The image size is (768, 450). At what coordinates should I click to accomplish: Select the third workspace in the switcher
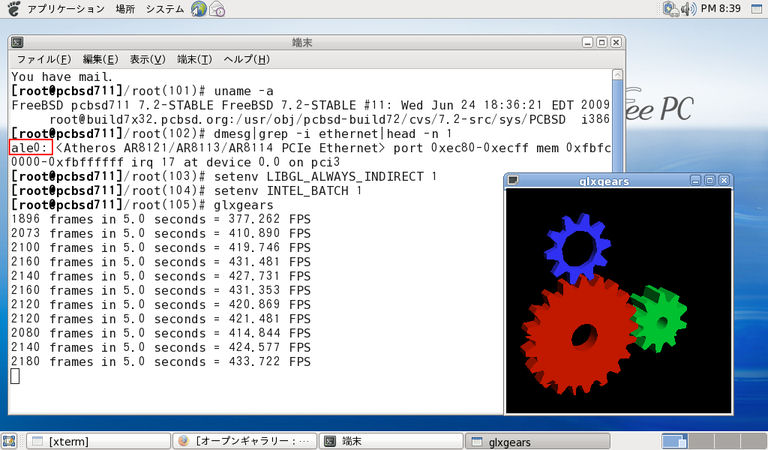click(727, 441)
